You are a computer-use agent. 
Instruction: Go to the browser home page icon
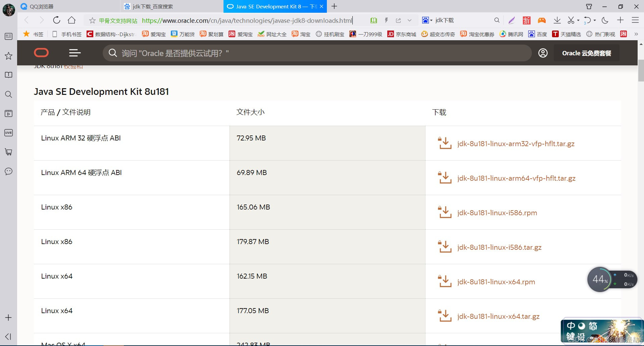(x=71, y=20)
